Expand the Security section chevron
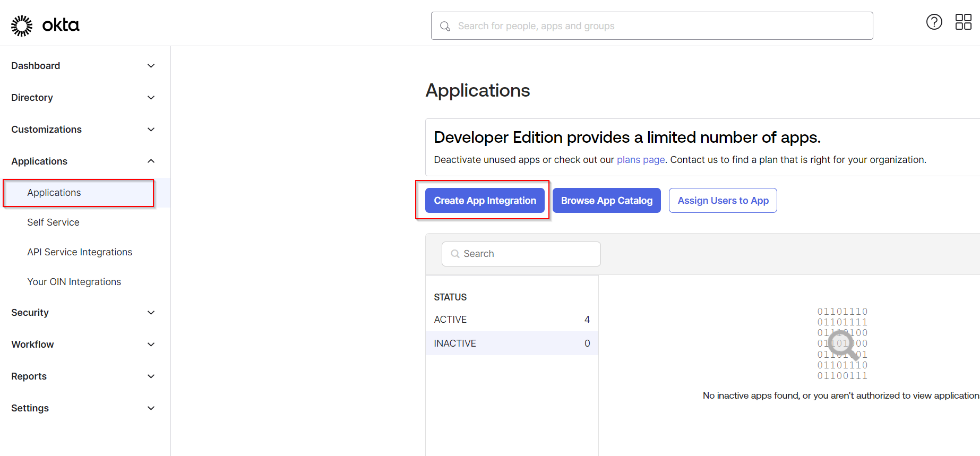Screen dimensions: 980x456 click(151, 313)
